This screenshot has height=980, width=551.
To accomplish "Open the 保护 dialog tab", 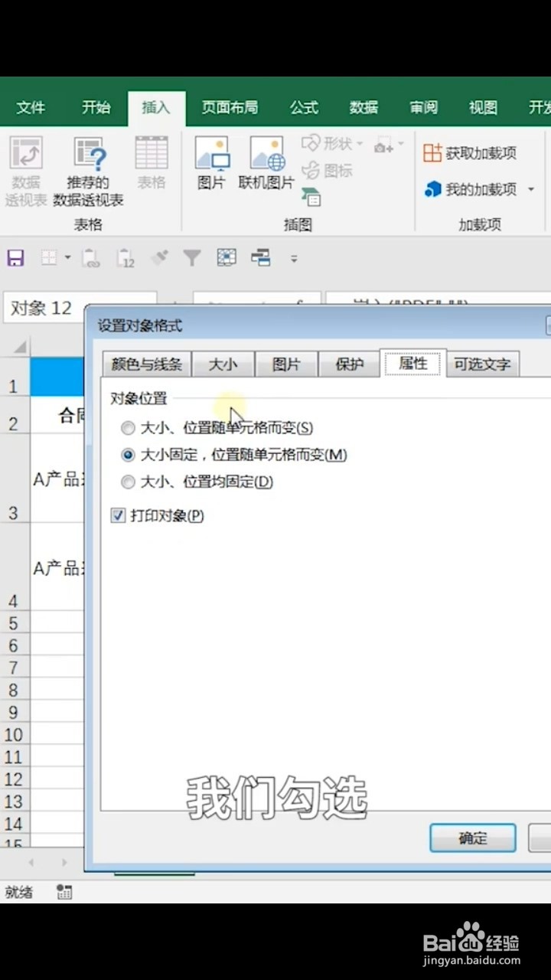I will [349, 364].
